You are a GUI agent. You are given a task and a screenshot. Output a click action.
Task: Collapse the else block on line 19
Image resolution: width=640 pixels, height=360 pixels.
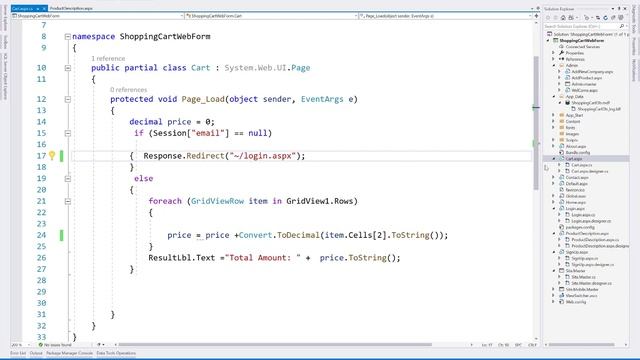tap(68, 179)
